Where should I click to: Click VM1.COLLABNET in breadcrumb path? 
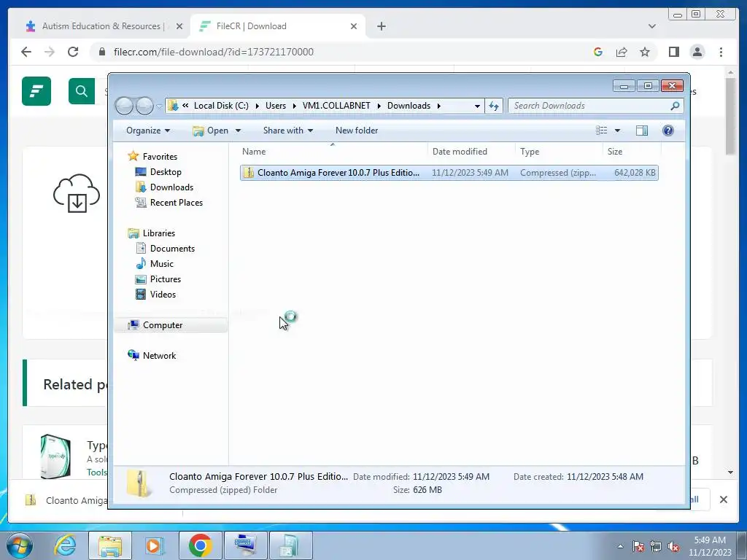click(336, 106)
